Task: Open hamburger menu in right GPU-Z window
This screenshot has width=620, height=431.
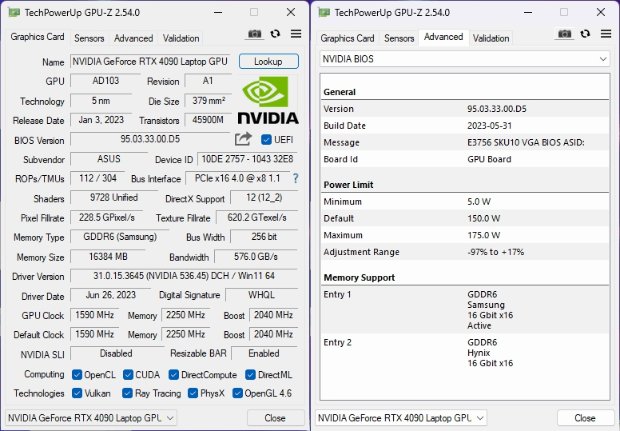Action: tap(606, 34)
